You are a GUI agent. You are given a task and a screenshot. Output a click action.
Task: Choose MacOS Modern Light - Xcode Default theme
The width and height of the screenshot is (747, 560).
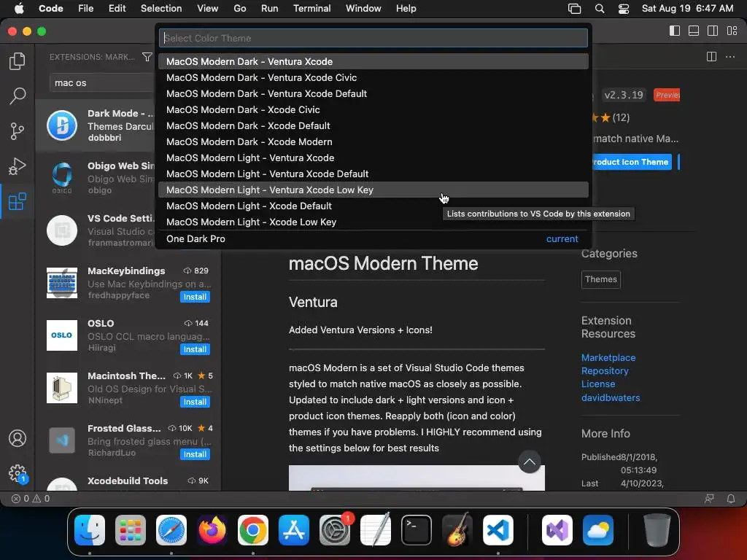tap(373, 206)
